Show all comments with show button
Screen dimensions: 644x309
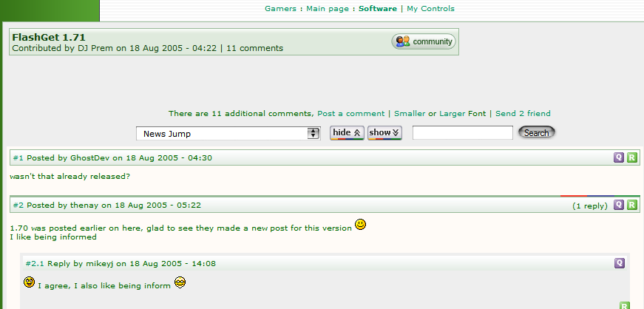pos(384,133)
